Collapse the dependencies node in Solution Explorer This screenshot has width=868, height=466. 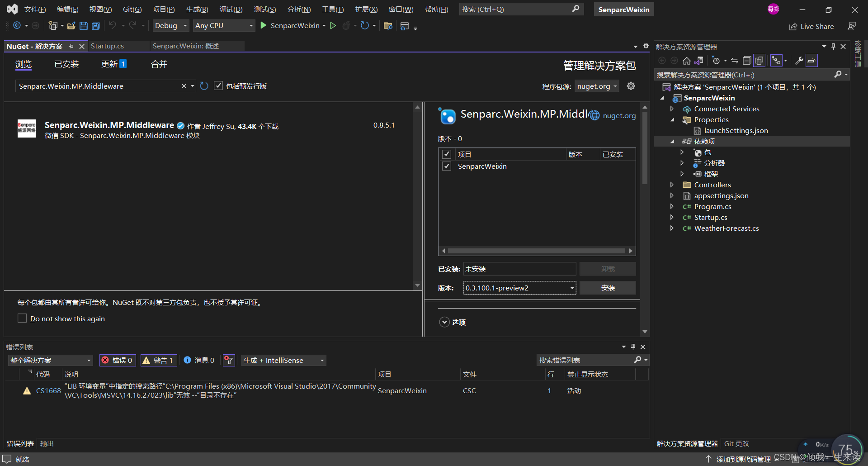click(672, 142)
